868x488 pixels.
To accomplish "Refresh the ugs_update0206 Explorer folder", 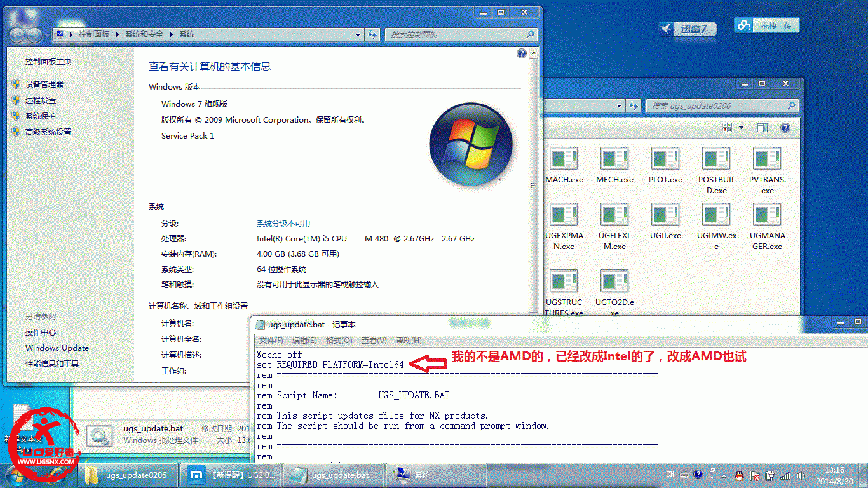I will coord(635,106).
